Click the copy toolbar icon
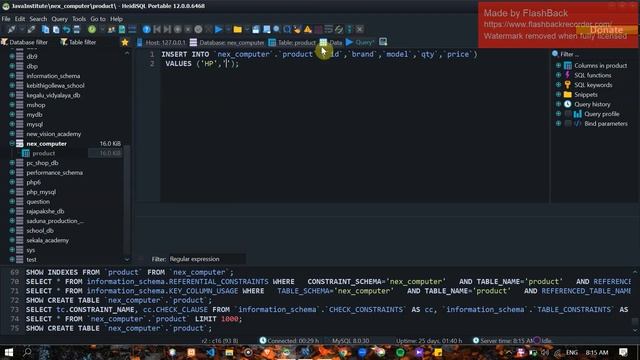 click(x=45, y=29)
